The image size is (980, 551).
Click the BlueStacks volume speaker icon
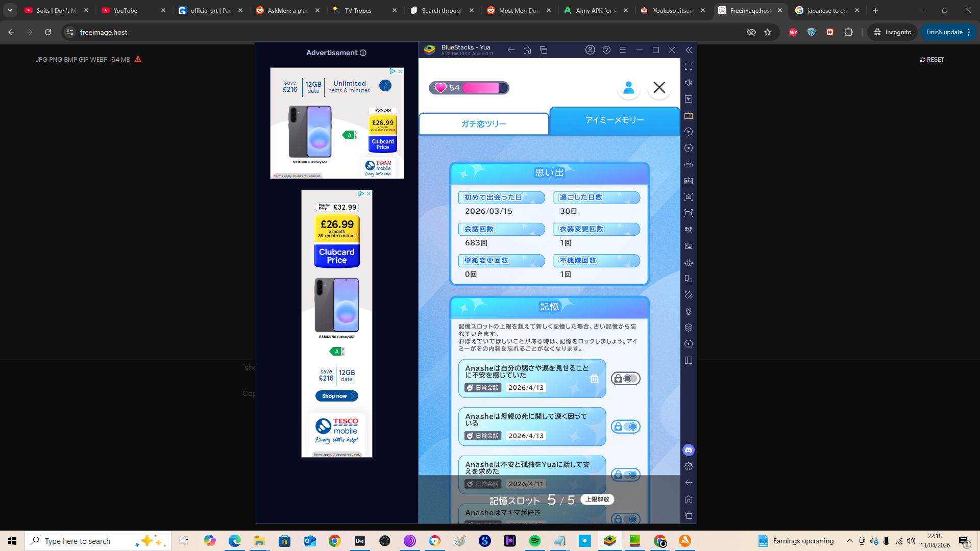[689, 83]
